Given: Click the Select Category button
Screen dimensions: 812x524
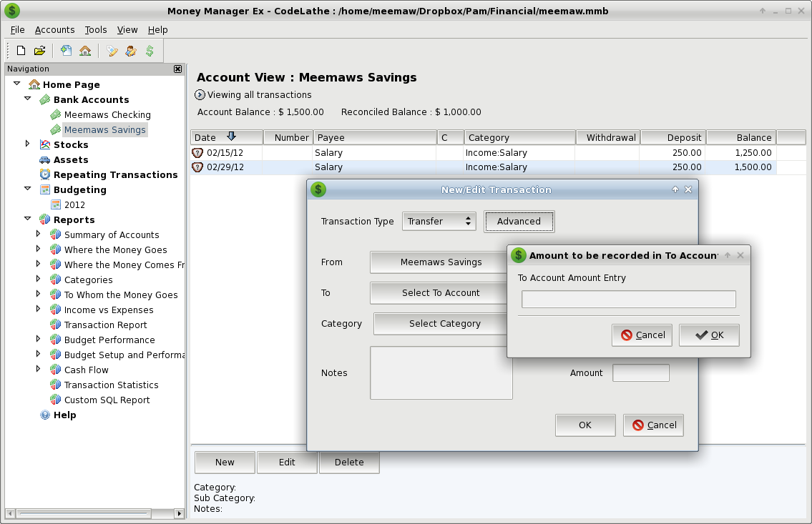Looking at the screenshot, I should click(440, 324).
